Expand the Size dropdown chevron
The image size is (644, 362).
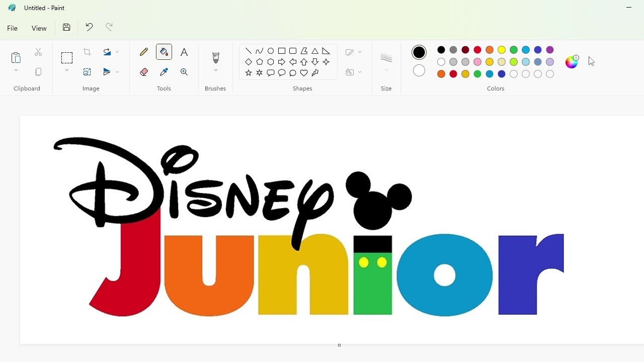[386, 70]
